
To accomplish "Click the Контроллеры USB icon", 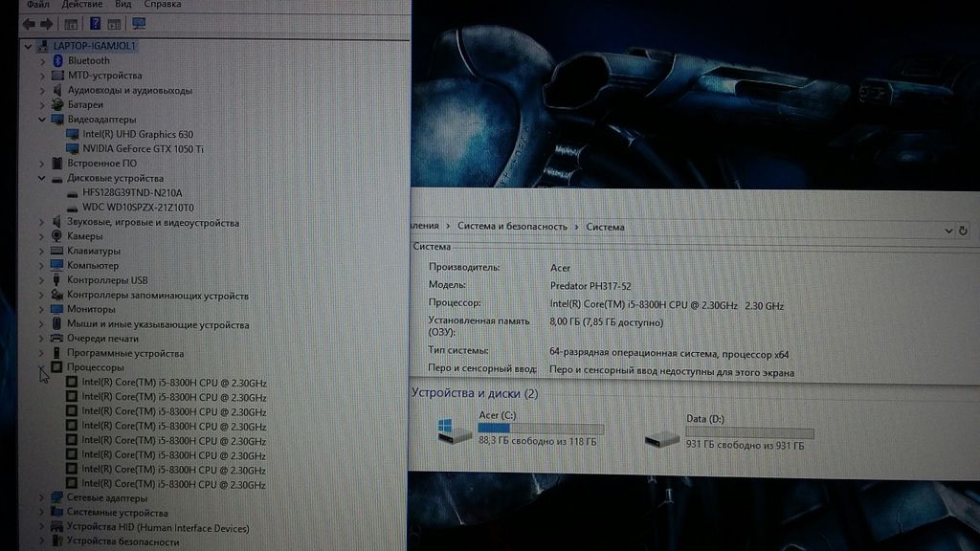I will coord(56,280).
